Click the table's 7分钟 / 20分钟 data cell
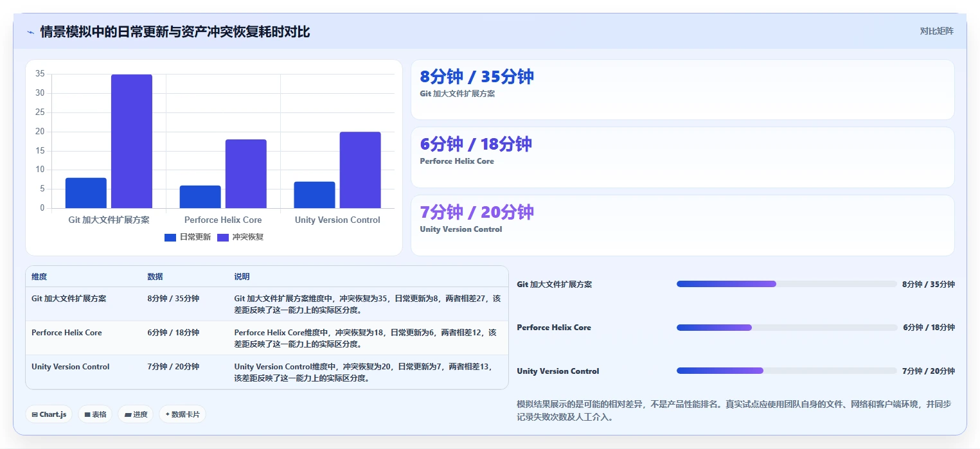The width and height of the screenshot is (980, 449). point(173,367)
